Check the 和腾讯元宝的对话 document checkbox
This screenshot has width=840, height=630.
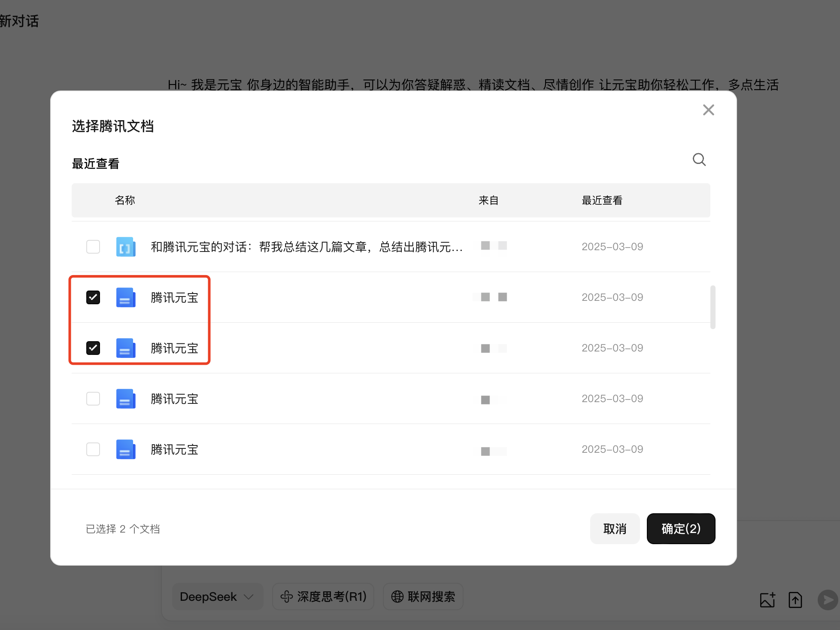pos(93,247)
